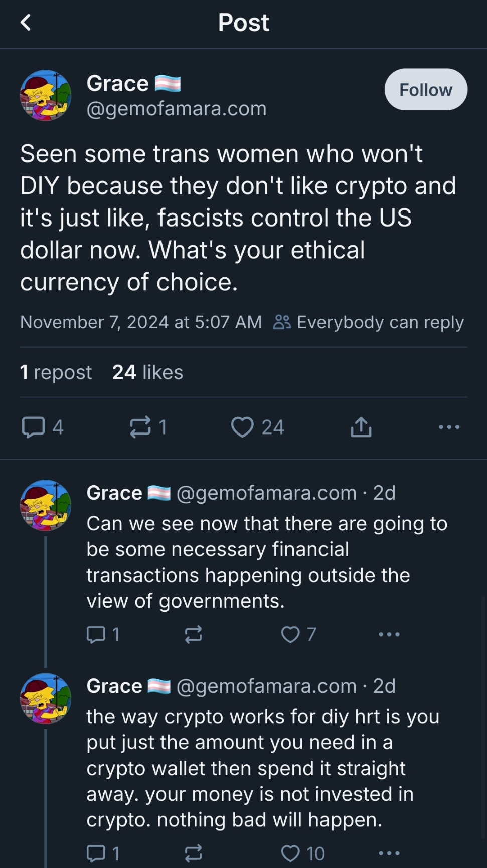Image resolution: width=487 pixels, height=868 pixels.
Task: Open more options for the main post
Action: 449,427
